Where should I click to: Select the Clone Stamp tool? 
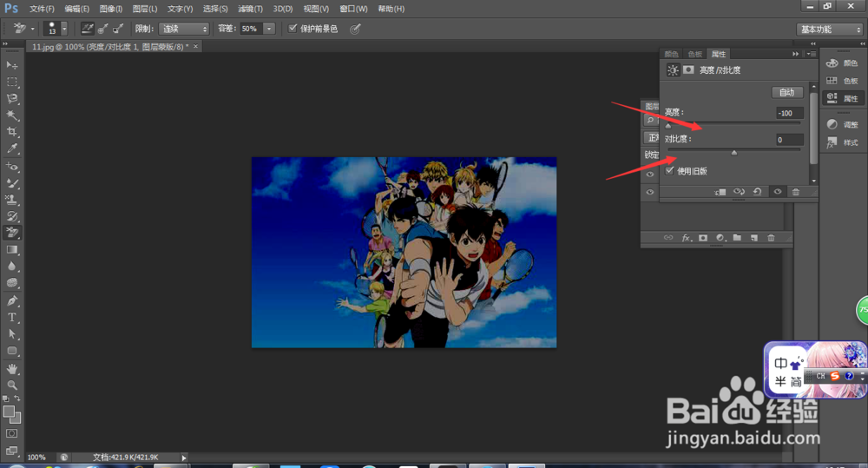11,200
